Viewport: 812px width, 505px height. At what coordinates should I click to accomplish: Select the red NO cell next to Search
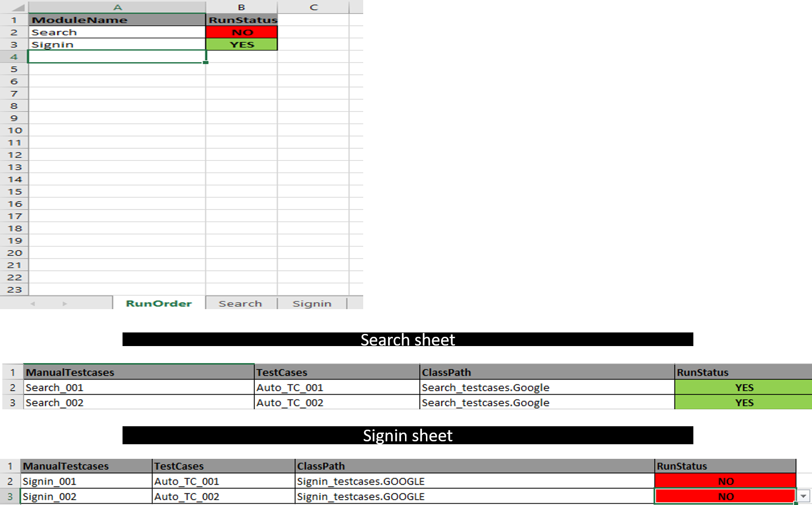[241, 32]
